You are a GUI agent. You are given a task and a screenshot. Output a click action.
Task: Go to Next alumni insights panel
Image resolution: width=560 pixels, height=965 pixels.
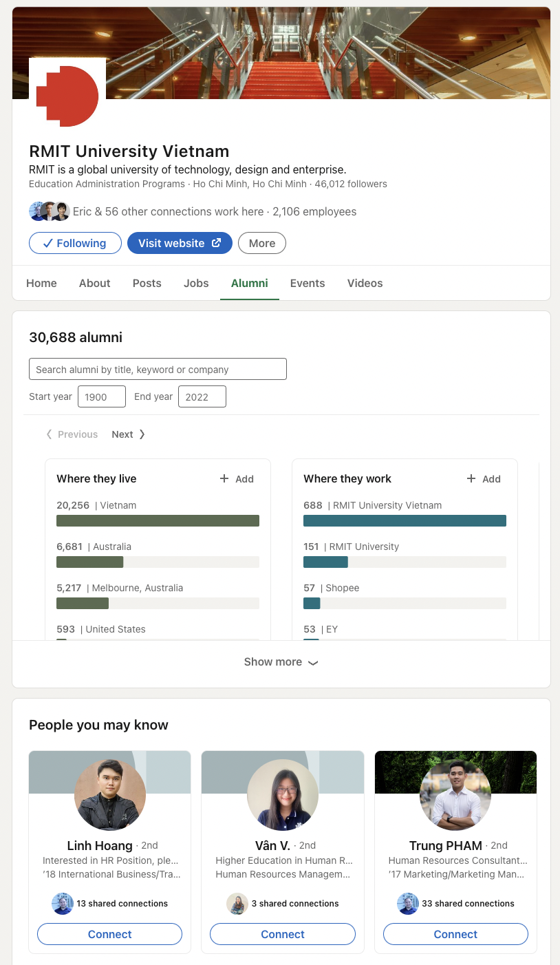129,434
